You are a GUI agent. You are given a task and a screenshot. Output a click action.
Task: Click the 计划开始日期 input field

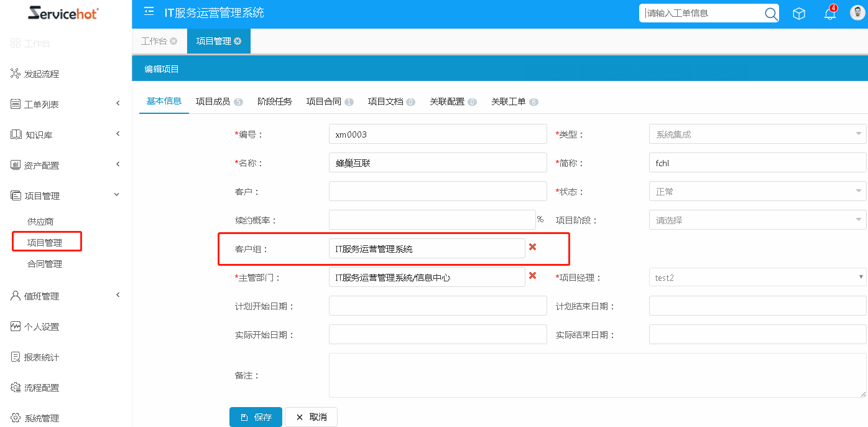(x=437, y=306)
